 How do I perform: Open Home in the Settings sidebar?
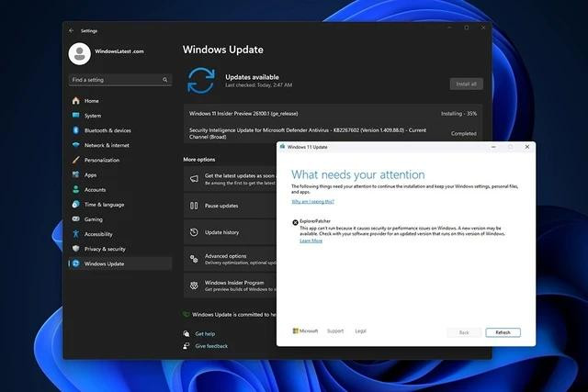click(x=120, y=101)
